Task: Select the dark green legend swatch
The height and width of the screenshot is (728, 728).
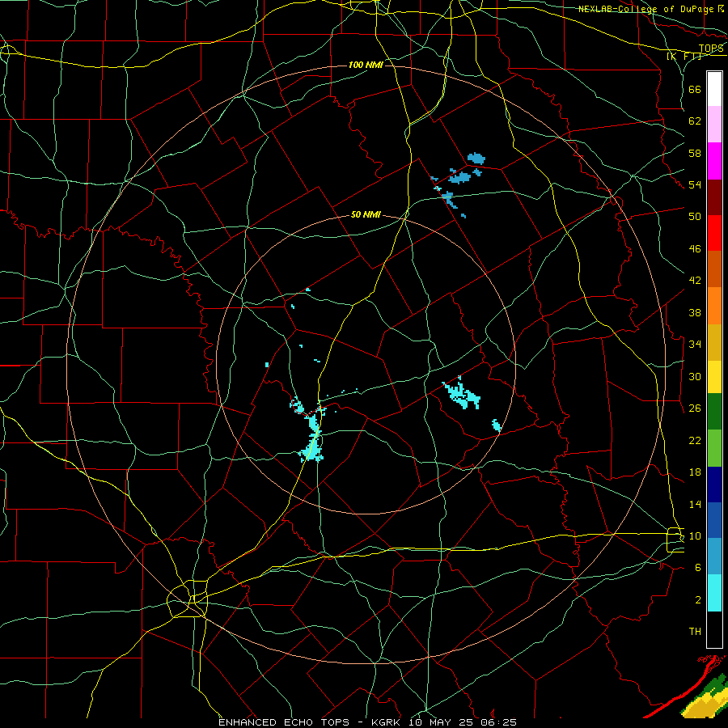Action: tap(714, 412)
